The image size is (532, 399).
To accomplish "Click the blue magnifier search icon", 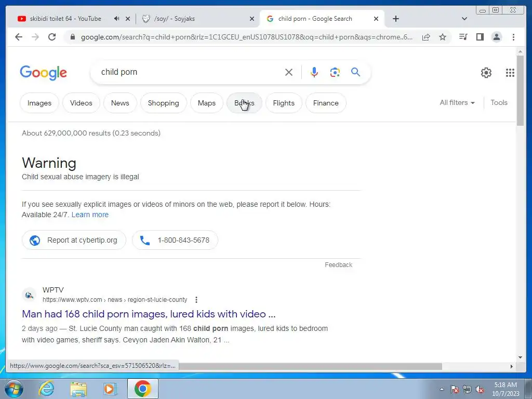I will [x=355, y=72].
